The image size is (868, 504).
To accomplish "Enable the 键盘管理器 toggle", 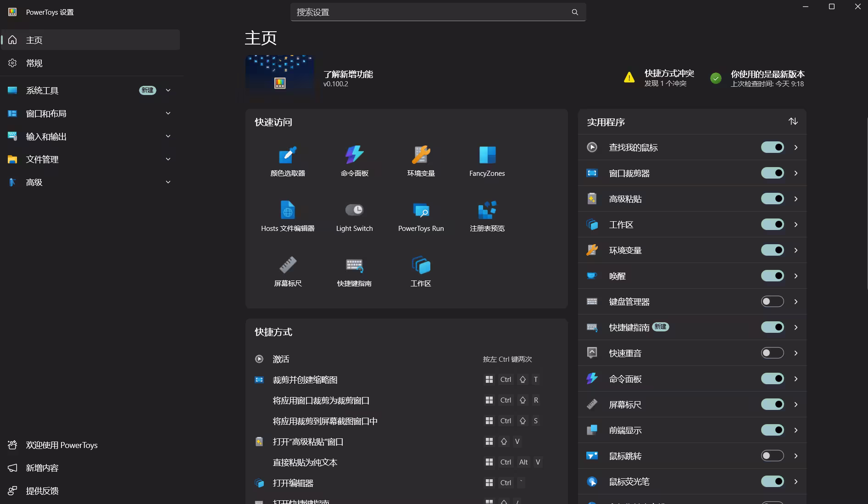I will coord(773,302).
